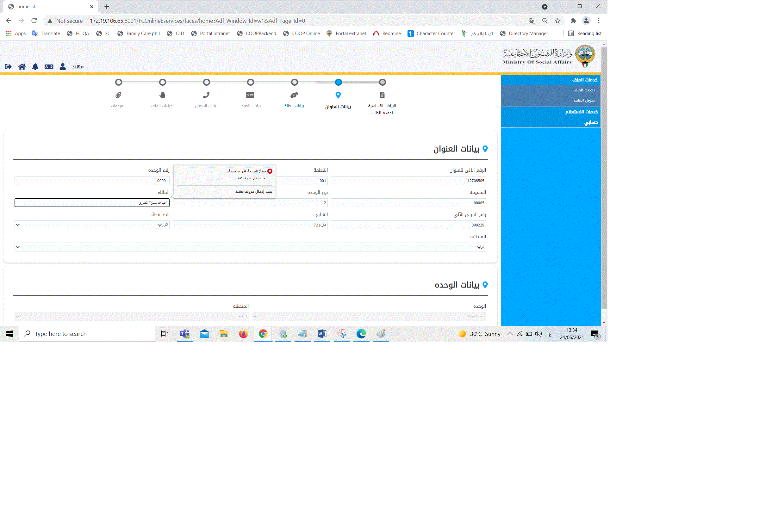Open notifications bell icon
The width and height of the screenshot is (784, 532).
pyautogui.click(x=35, y=66)
